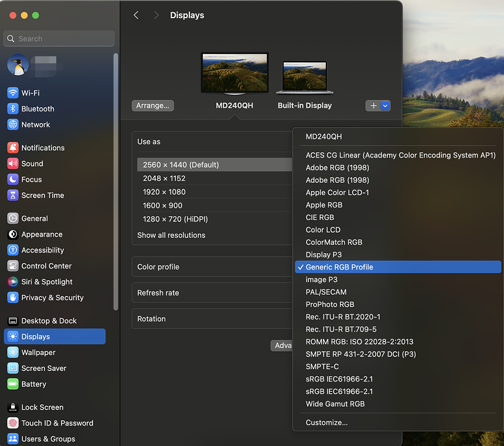
Task: Choose 1280 × 720 (HiDPI) resolution
Action: pos(214,219)
